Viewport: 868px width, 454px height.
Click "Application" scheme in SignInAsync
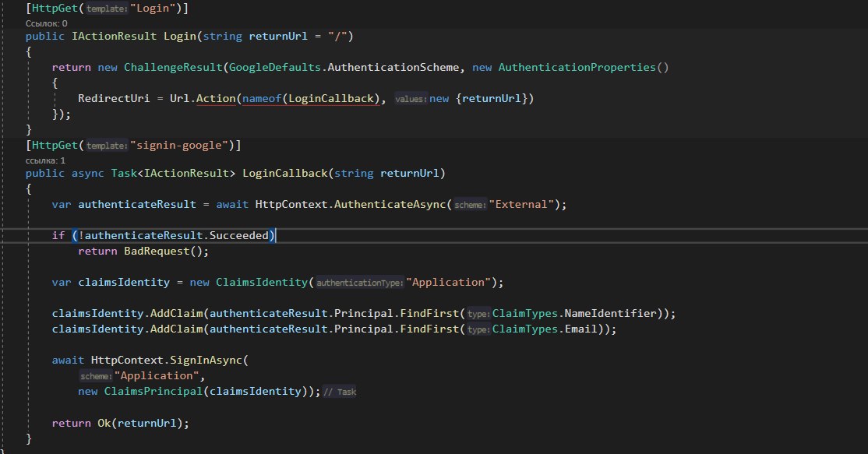point(157,376)
